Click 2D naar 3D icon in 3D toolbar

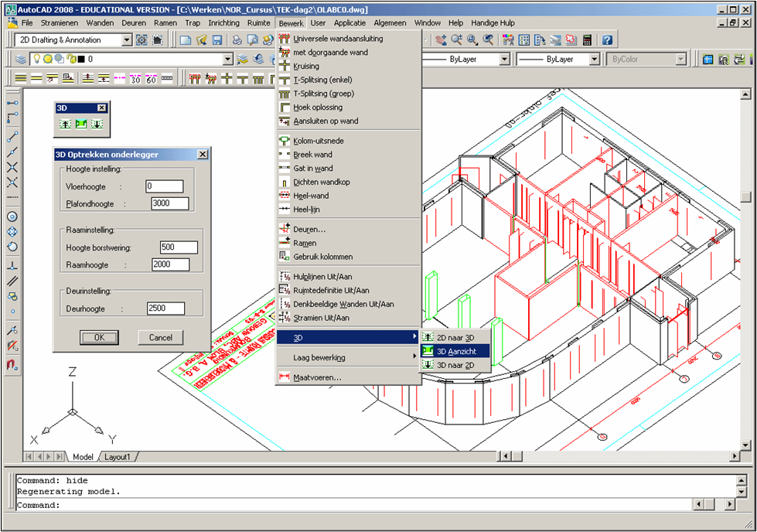pos(65,124)
